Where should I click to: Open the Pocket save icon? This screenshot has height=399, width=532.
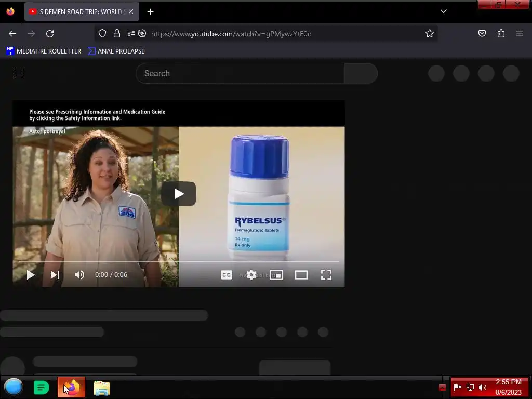(482, 33)
